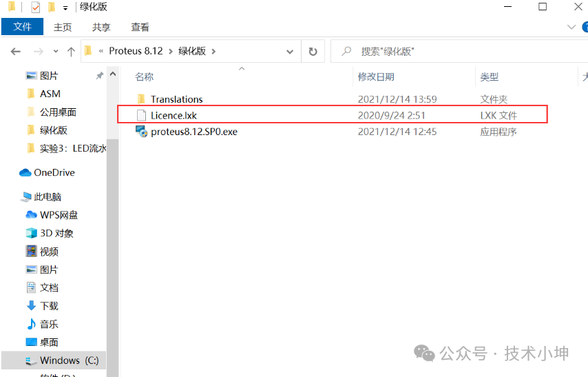Open 文档 in navigation pane
The image size is (588, 377).
49,287
